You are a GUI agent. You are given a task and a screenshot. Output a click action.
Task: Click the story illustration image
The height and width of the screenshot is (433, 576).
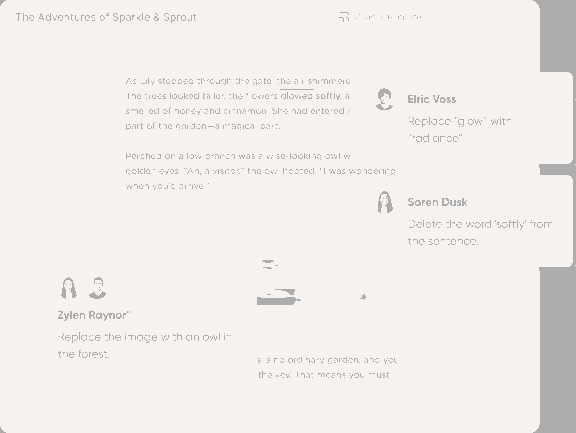click(x=278, y=283)
